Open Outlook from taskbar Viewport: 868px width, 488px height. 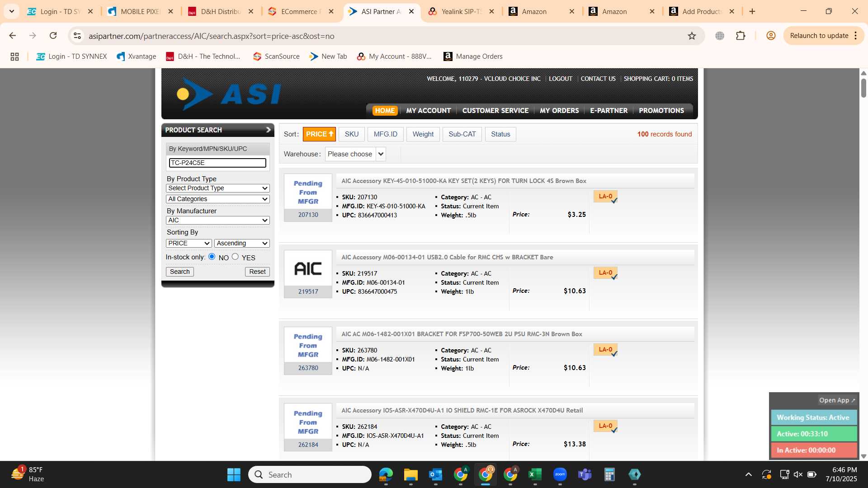[435, 474]
